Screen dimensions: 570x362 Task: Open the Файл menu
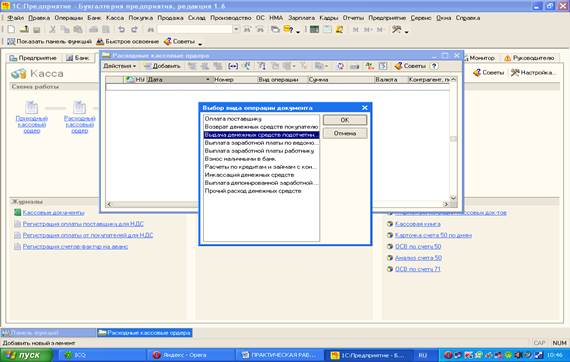[15, 17]
